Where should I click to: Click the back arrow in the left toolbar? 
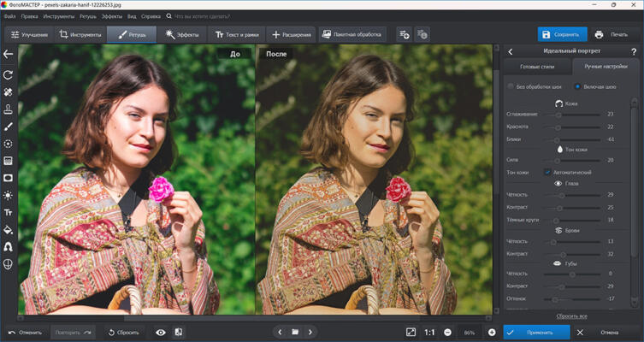pyautogui.click(x=9, y=54)
